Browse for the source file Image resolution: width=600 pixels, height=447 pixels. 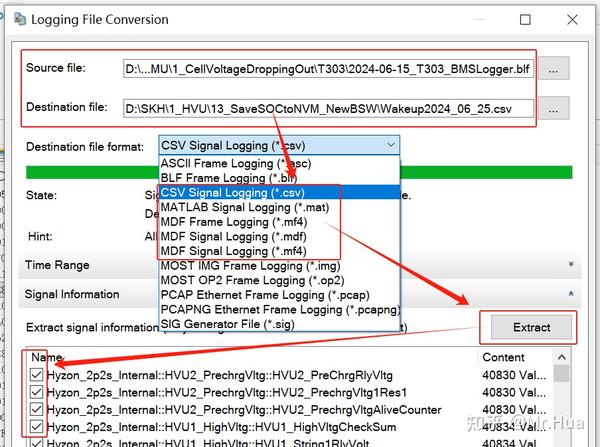tap(553, 69)
